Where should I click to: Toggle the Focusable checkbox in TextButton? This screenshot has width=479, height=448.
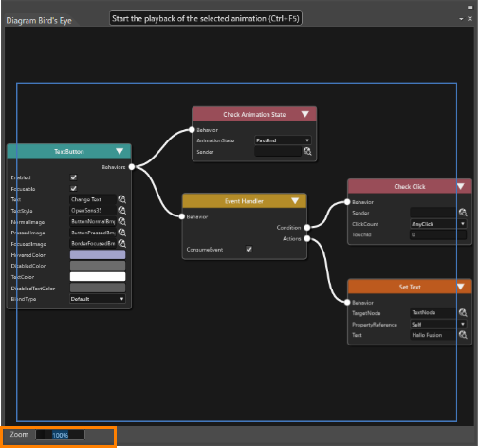point(73,189)
